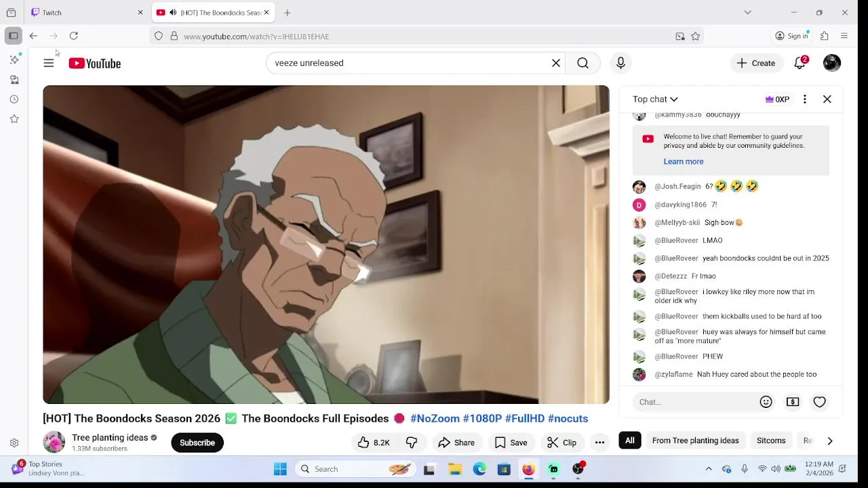Open the Tree planting ideas channel name
The height and width of the screenshot is (488, 868).
click(x=110, y=438)
